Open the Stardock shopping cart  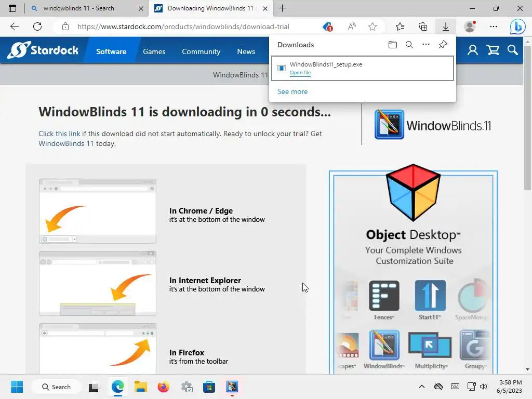click(493, 50)
